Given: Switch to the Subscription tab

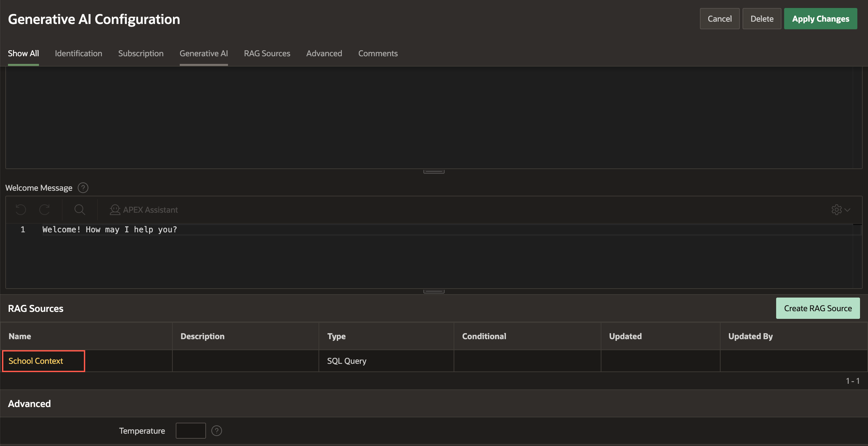Looking at the screenshot, I should coord(141,53).
